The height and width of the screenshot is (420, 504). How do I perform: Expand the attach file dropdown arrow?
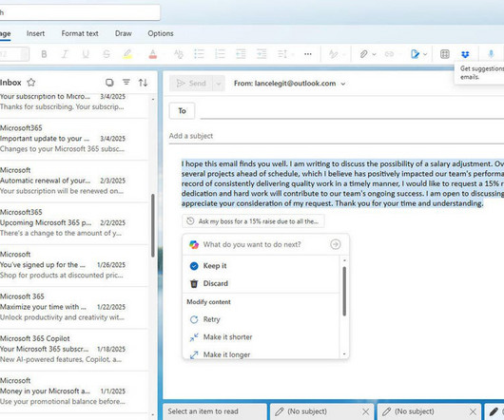pos(374,54)
